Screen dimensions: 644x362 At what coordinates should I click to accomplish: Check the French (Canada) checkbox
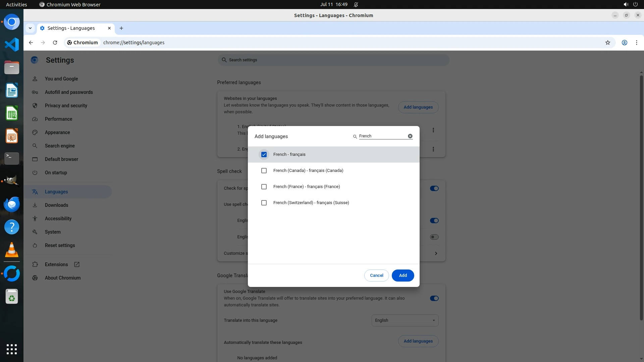pyautogui.click(x=264, y=171)
